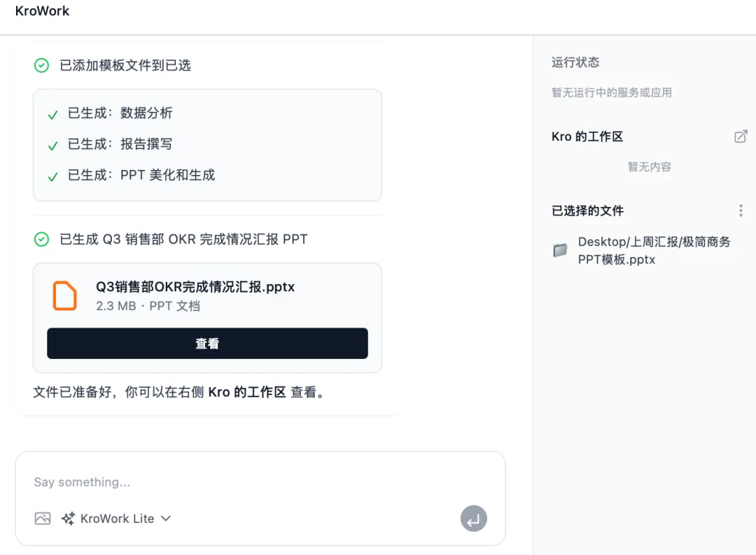The image size is (756, 555).
Task: Click checkmark next to 已生成：数据分析
Action: pos(52,115)
